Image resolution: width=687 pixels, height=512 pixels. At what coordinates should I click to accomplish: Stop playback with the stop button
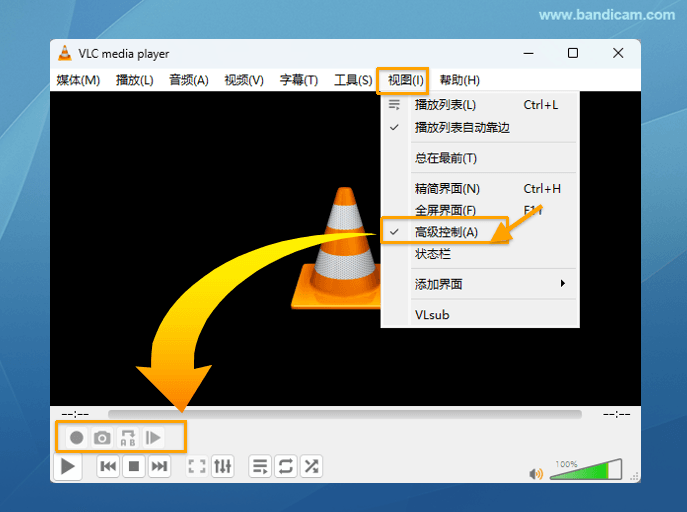(x=134, y=466)
